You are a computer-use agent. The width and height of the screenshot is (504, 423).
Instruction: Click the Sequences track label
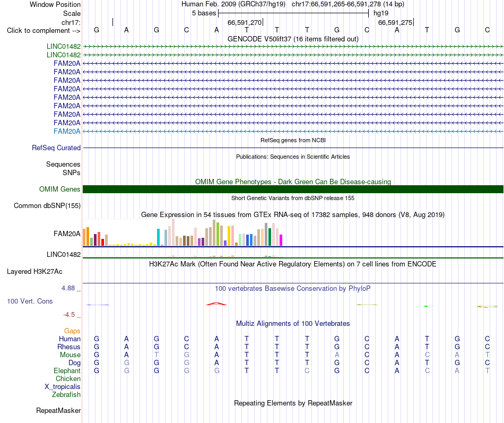(x=63, y=165)
